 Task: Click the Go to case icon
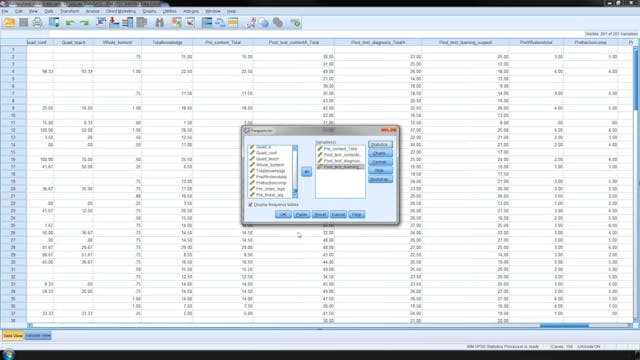(101, 23)
